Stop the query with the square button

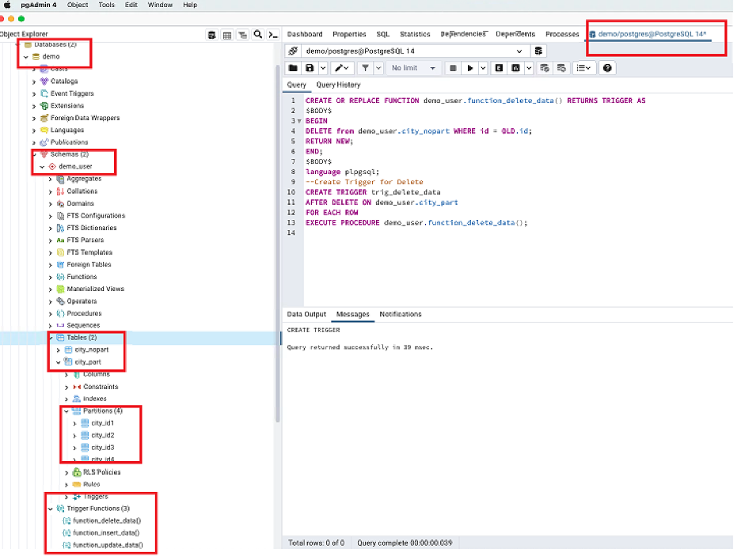[453, 68]
